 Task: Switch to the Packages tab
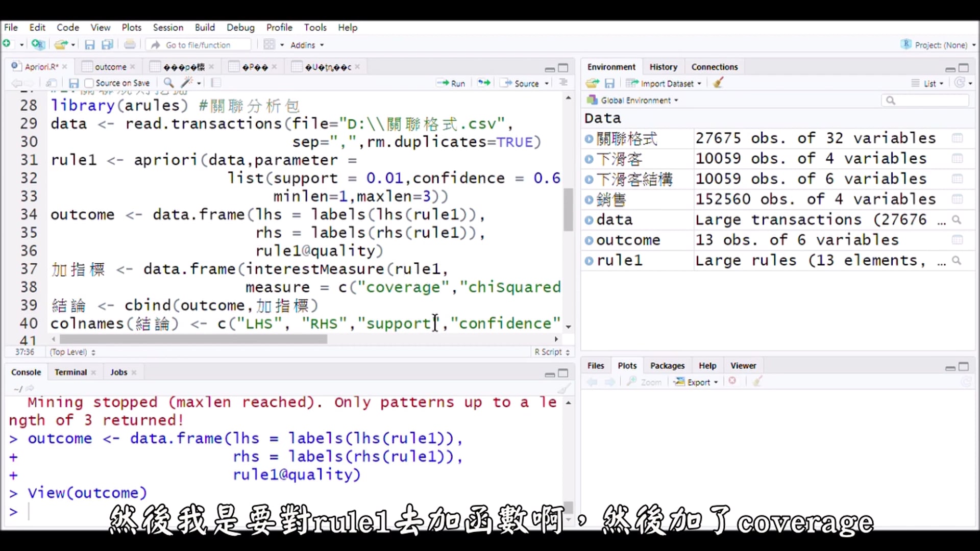point(667,366)
